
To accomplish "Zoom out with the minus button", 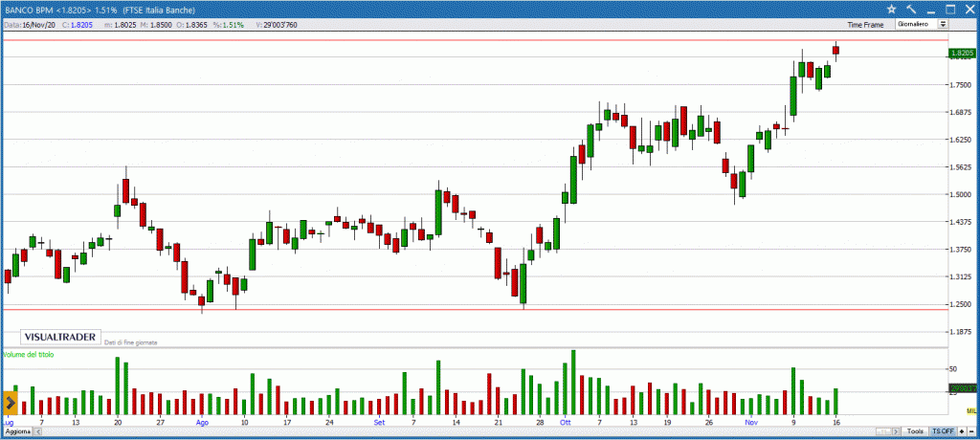I will point(970,432).
